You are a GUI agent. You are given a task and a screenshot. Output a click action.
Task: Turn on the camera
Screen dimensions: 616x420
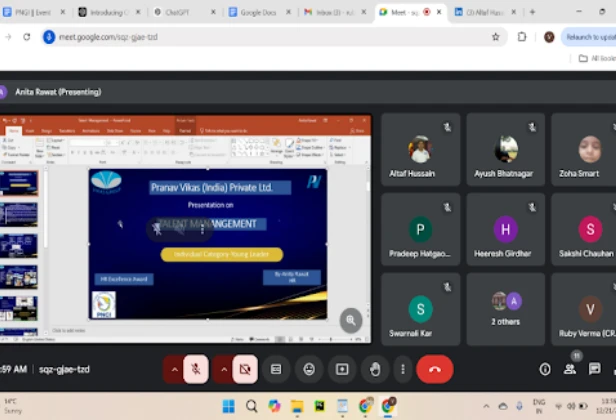tap(244, 369)
